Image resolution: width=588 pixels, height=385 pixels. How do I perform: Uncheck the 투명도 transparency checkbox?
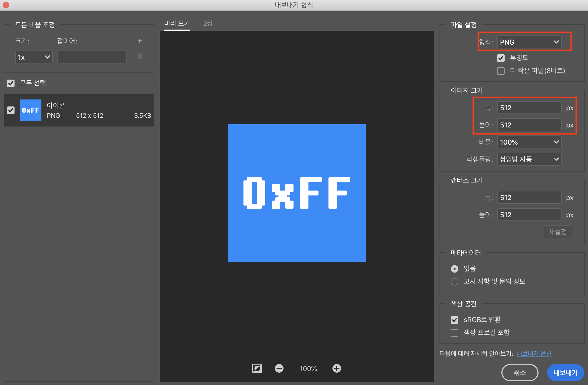point(501,58)
